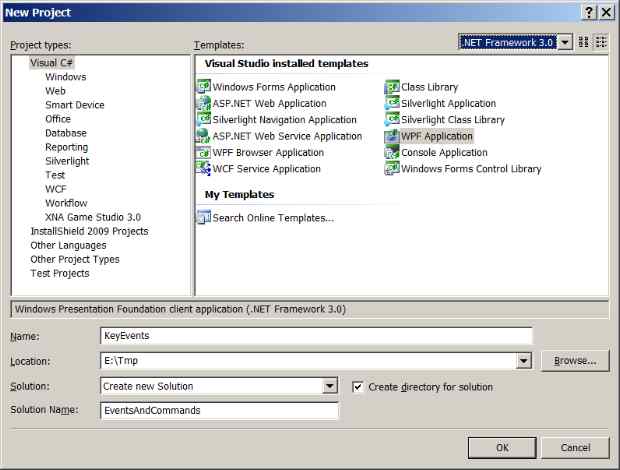Select the WPF Application template icon
The height and width of the screenshot is (470, 620).
click(392, 136)
